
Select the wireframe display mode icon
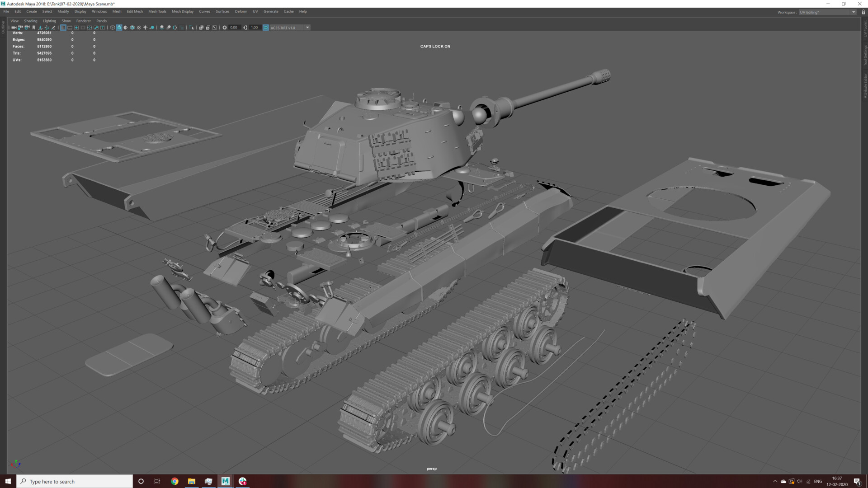point(112,28)
